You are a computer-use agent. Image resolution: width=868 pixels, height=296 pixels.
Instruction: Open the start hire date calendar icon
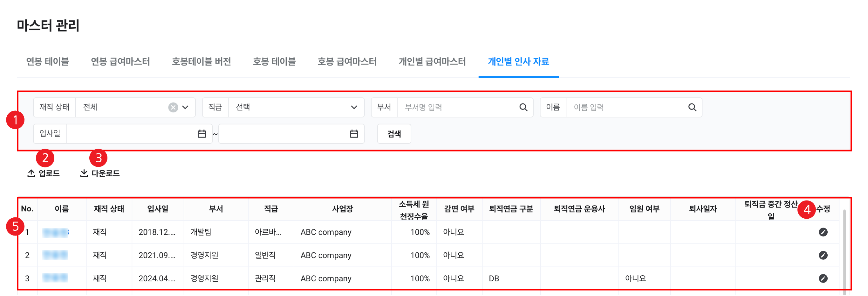tap(202, 134)
